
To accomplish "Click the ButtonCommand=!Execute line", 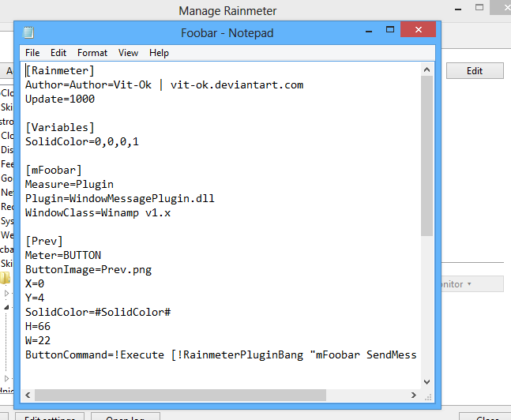I will click(x=221, y=354).
